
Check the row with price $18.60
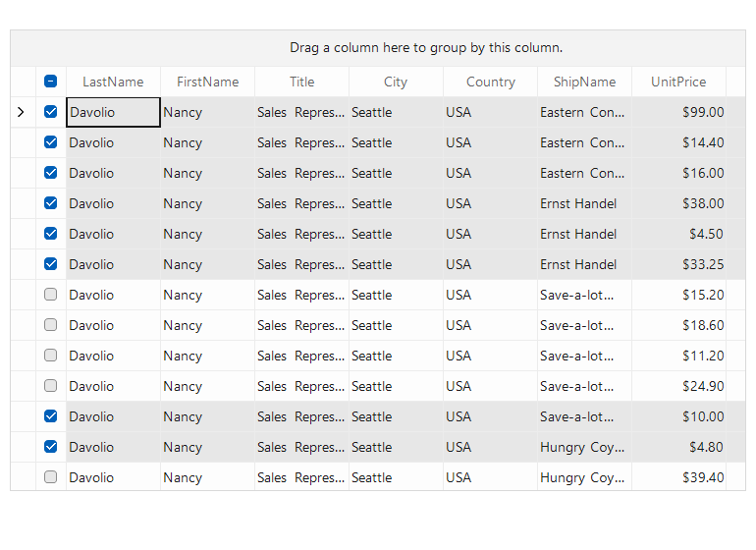[51, 325]
